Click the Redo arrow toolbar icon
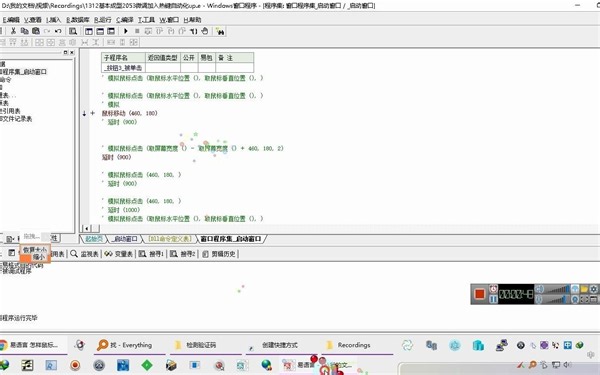The width and height of the screenshot is (600, 375). coord(47,31)
